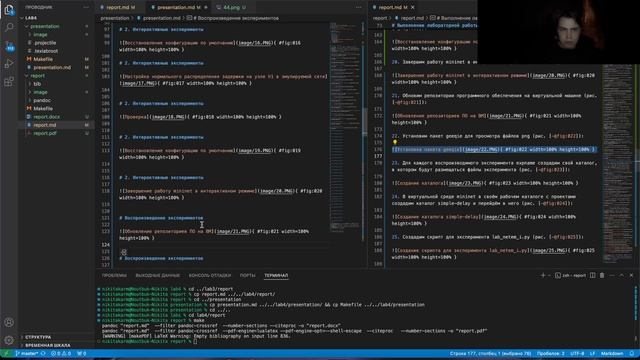Screen dimensions: 640x360
Task: Open the Run and Debug view
Action: (x=9, y=64)
